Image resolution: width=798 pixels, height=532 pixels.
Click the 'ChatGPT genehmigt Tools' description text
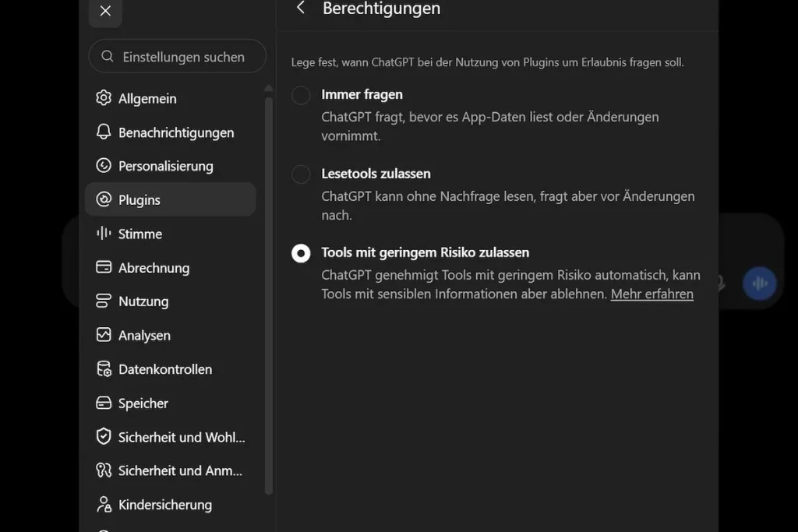click(x=510, y=284)
